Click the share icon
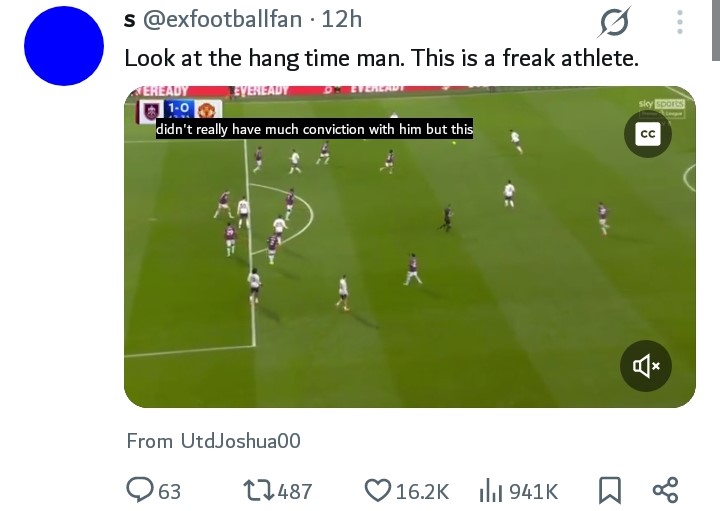This screenshot has height=511, width=720. [665, 490]
